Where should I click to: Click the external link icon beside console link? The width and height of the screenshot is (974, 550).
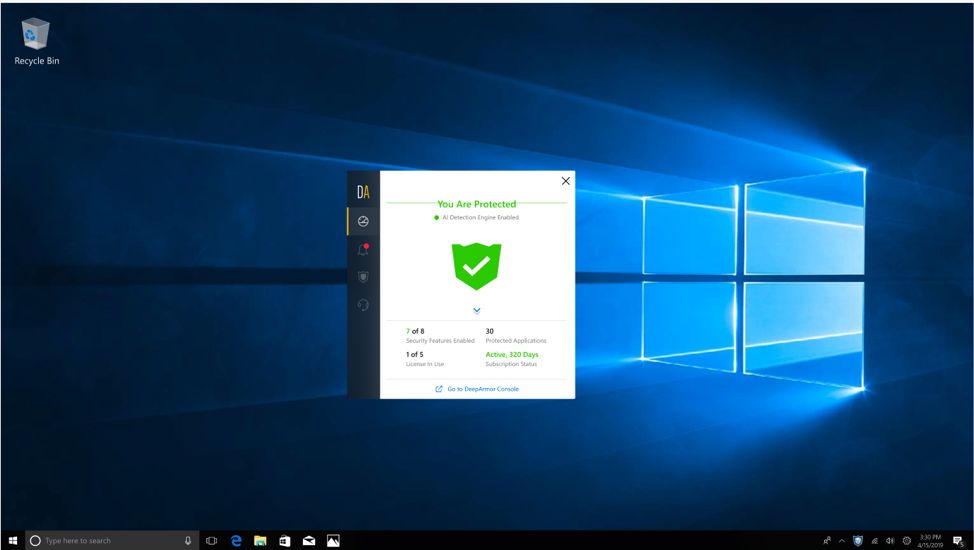point(439,389)
